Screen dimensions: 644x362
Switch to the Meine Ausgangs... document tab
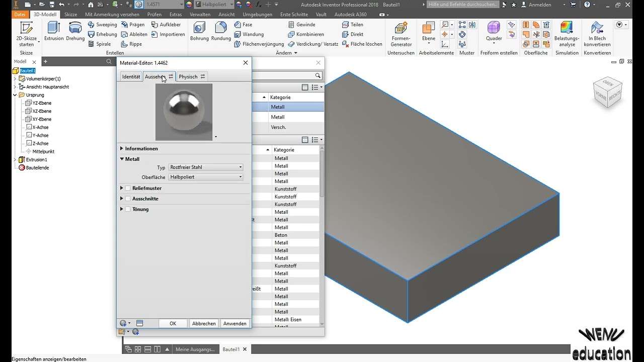[x=195, y=349]
